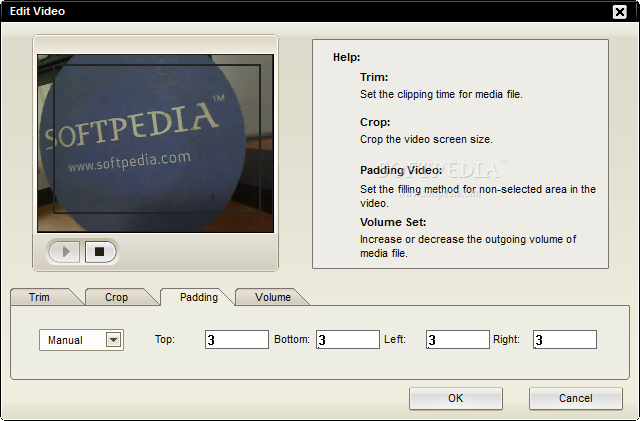Click the 'Help:' label

[347, 57]
